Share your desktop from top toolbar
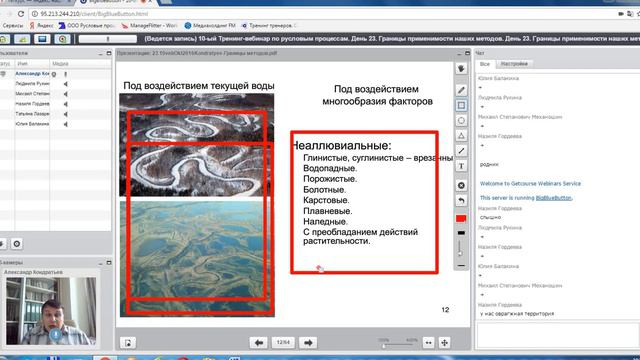The height and width of the screenshot is (360, 640). [x=42, y=39]
